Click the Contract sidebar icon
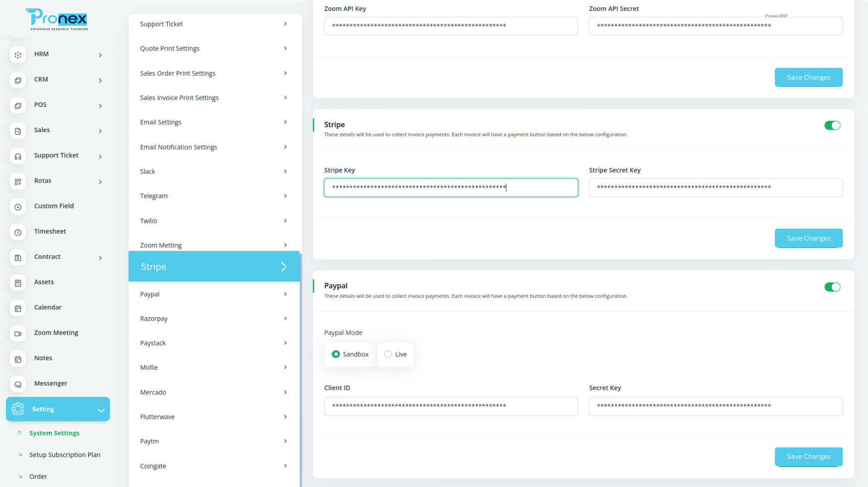The height and width of the screenshot is (487, 868). click(18, 257)
